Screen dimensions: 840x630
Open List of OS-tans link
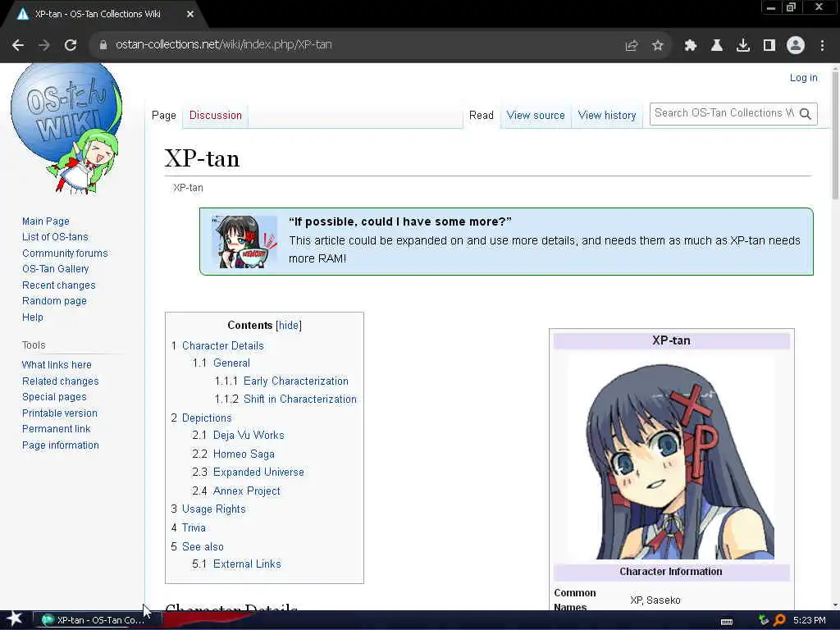tap(55, 237)
